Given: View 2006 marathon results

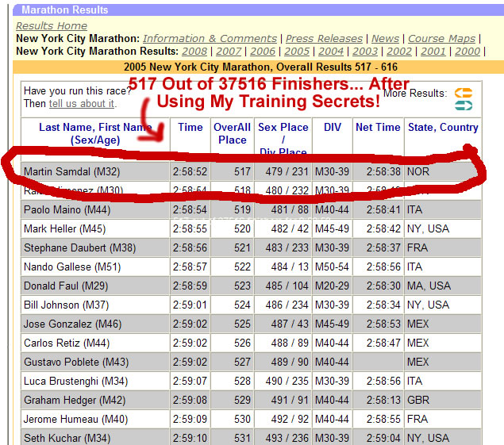Looking at the screenshot, I should click(x=263, y=51).
